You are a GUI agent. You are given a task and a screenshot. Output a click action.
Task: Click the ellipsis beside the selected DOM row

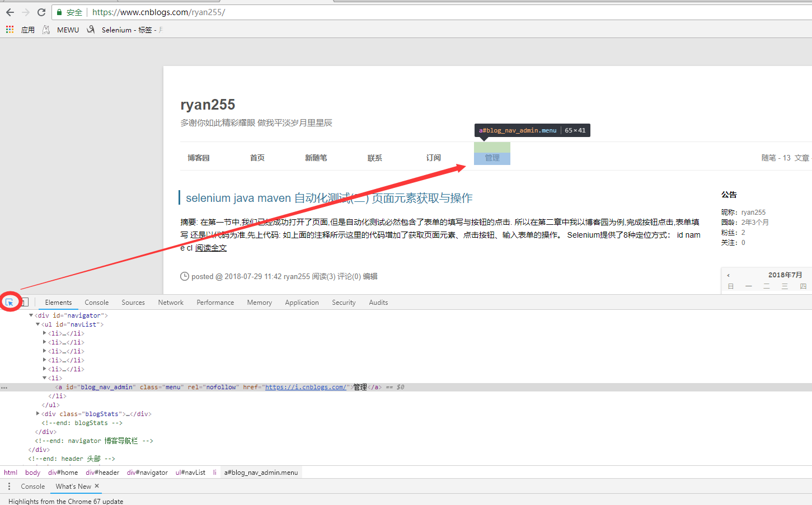click(x=4, y=387)
